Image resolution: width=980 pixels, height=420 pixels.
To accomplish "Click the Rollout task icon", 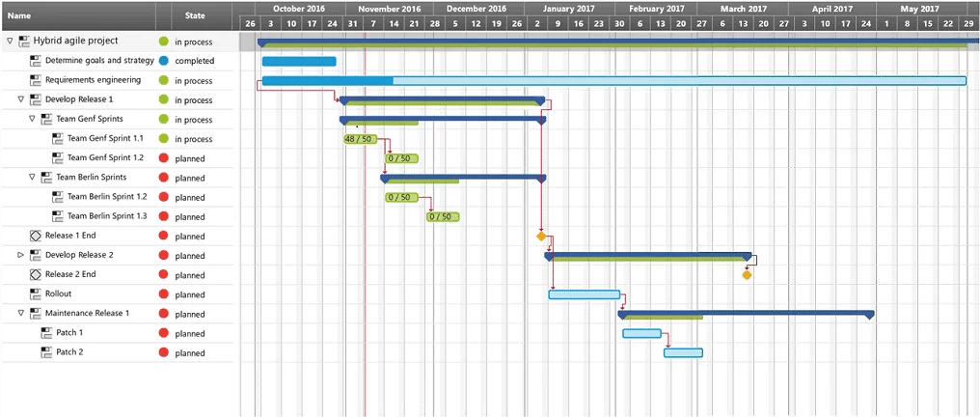I will [x=36, y=294].
